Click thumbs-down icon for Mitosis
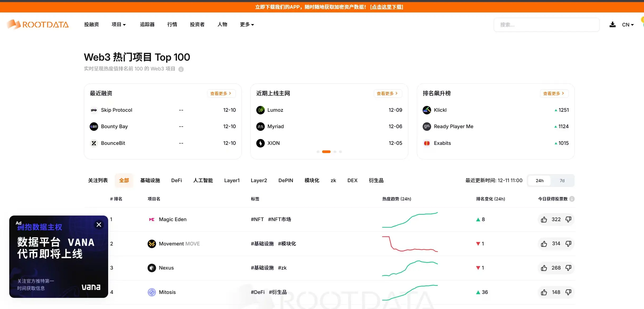 coord(568,292)
